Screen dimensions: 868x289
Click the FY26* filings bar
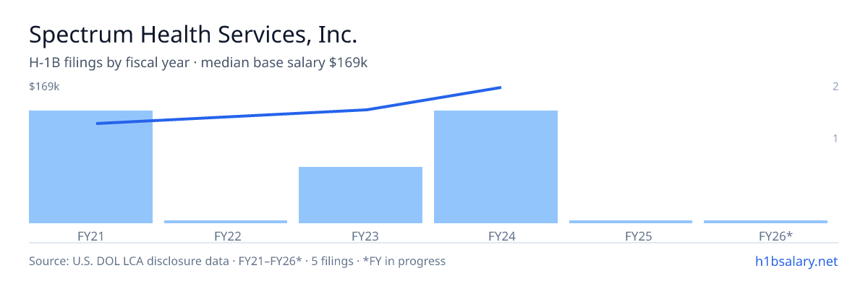[765, 222]
